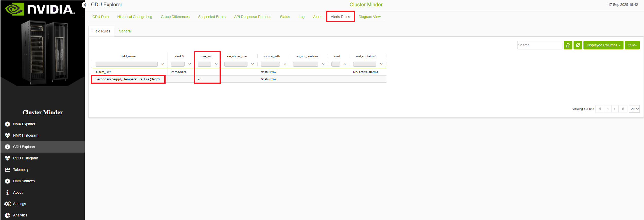Open the Group Differences tab
The height and width of the screenshot is (220, 644).
[x=175, y=17]
